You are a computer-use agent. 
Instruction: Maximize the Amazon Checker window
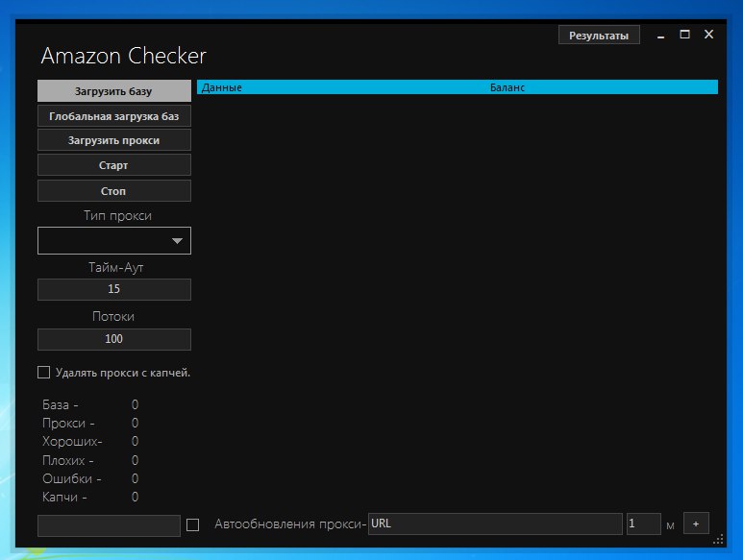pyautogui.click(x=684, y=34)
